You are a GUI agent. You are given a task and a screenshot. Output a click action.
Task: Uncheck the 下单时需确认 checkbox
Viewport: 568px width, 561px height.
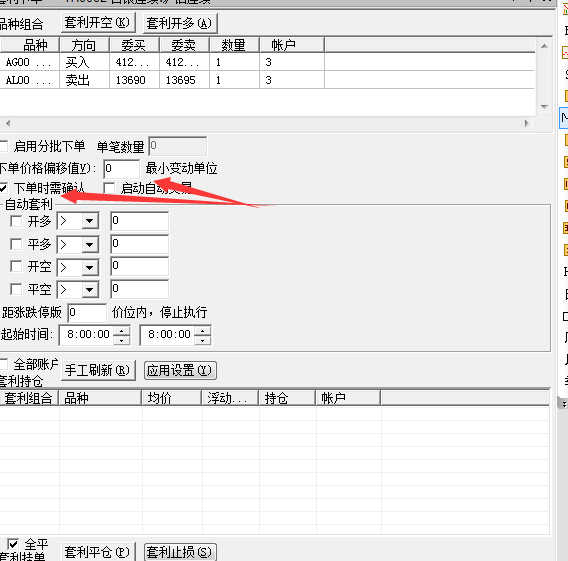pos(3,188)
